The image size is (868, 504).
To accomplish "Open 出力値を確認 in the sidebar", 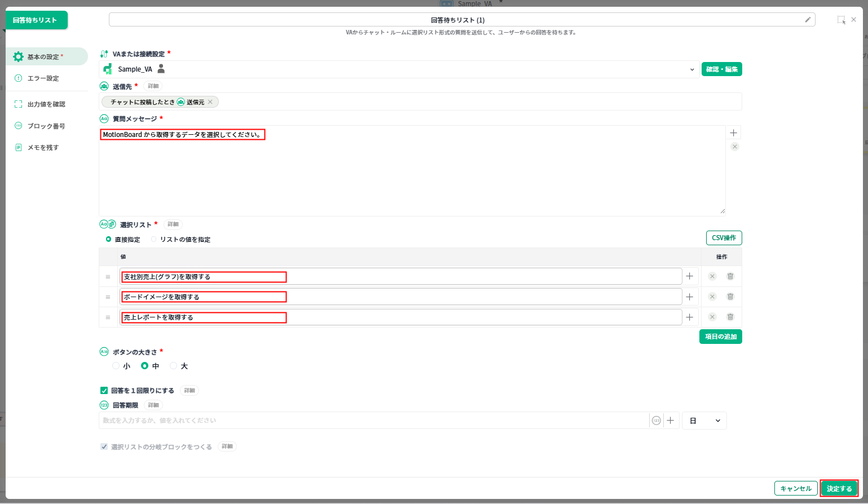I will coord(46,104).
